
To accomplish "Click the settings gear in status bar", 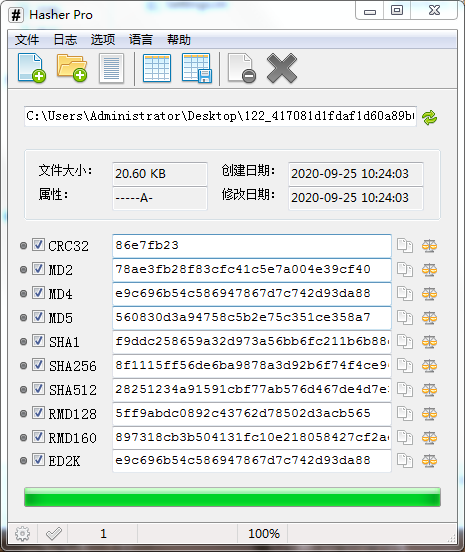I will pos(23,534).
